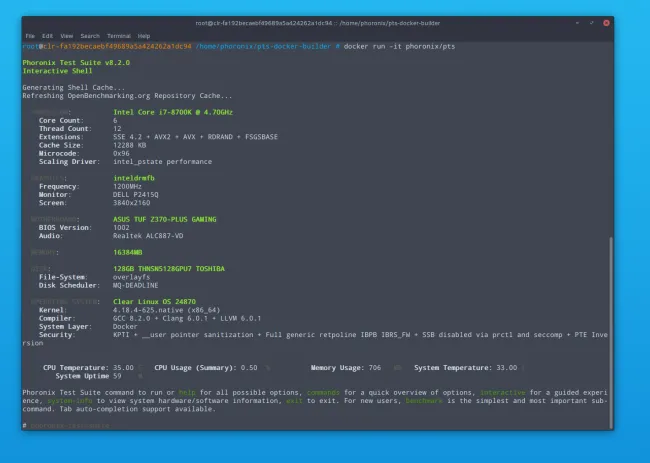The width and height of the screenshot is (650, 463).
Task: Click disk scheduler value 'MQ-DEADLINE'
Action: (x=136, y=285)
